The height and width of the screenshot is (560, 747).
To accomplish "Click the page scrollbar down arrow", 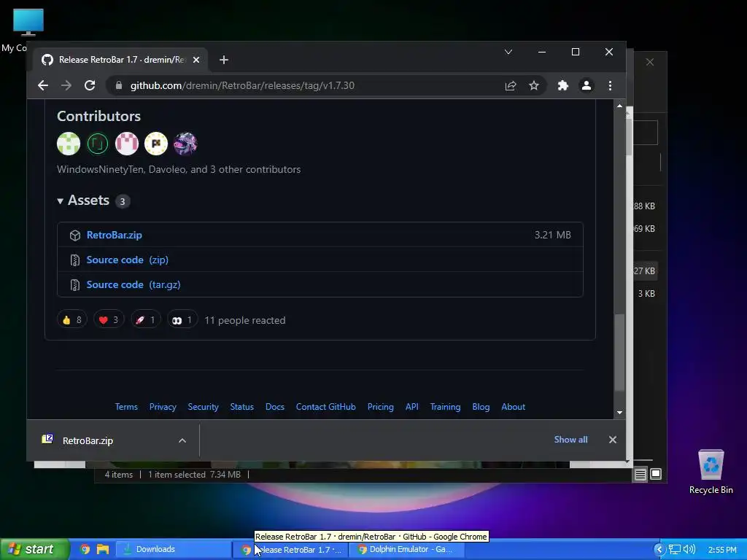I will (x=619, y=413).
